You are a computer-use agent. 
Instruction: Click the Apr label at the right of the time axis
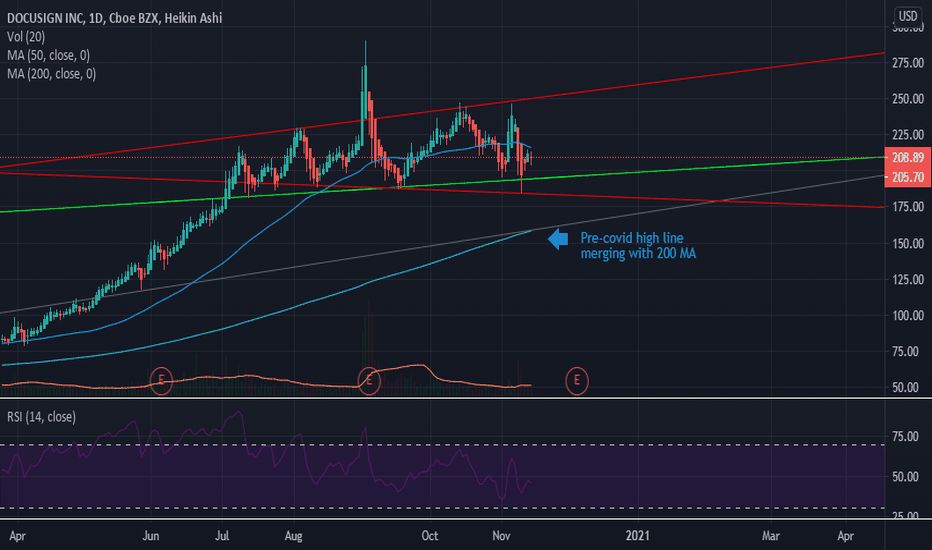point(845,536)
